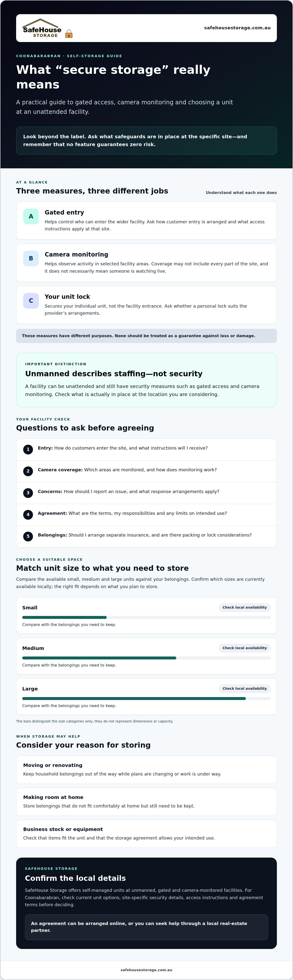293x980 pixels.
Task: Click the Agreement question row
Action: (x=146, y=515)
